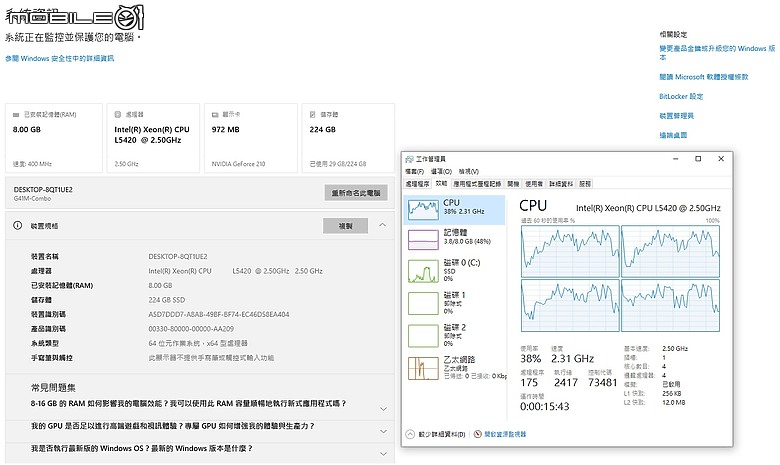Click the fewer details circle arrow icon

click(410, 434)
